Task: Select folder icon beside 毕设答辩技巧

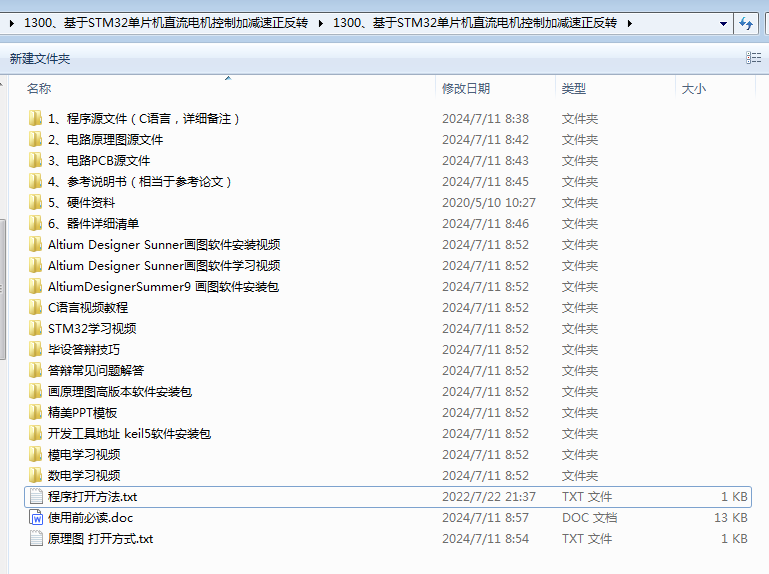Action: click(35, 349)
